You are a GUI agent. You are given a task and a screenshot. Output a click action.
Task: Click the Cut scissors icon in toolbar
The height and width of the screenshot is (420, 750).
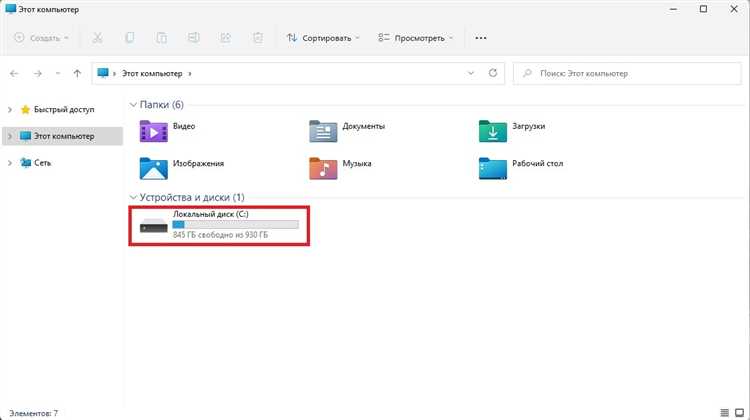(x=98, y=38)
